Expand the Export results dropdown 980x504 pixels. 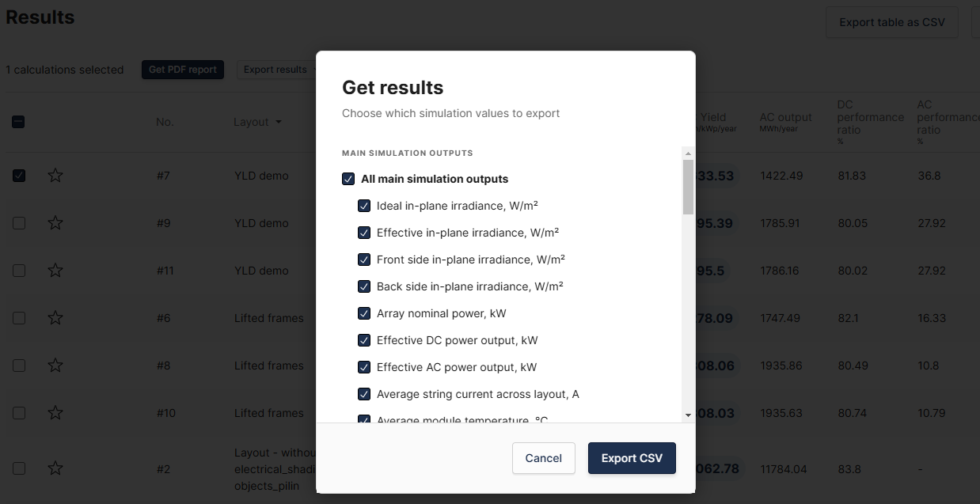(x=278, y=70)
